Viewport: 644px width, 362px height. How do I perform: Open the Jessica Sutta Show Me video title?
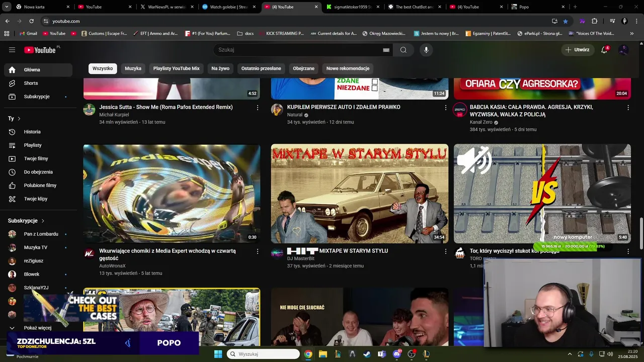click(166, 107)
